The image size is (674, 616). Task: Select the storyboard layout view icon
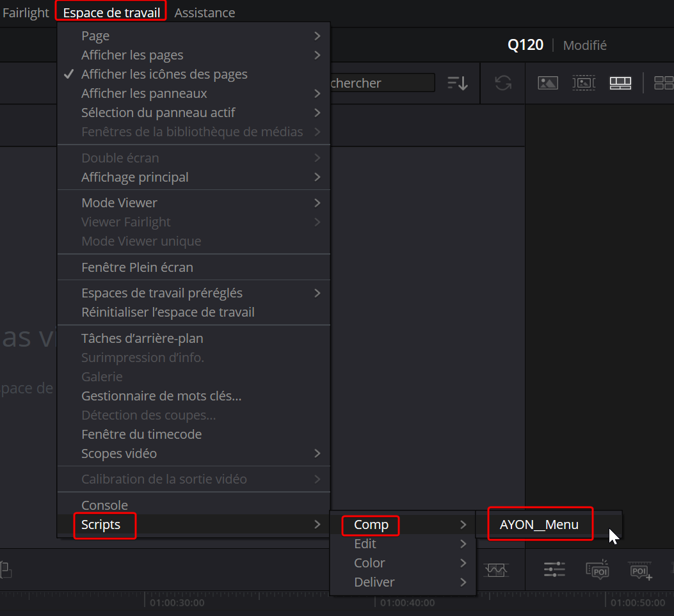point(620,83)
